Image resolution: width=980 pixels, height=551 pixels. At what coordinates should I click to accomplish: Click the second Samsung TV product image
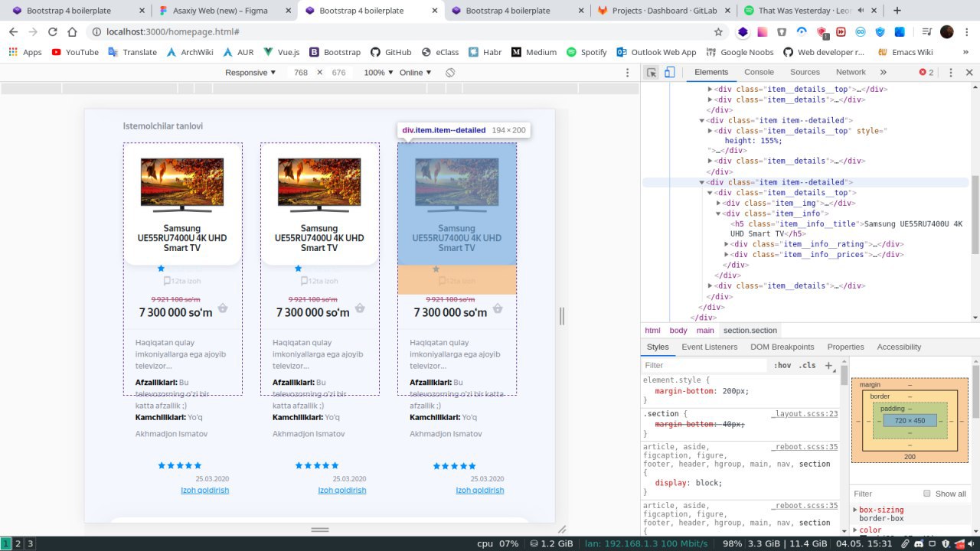(x=319, y=184)
